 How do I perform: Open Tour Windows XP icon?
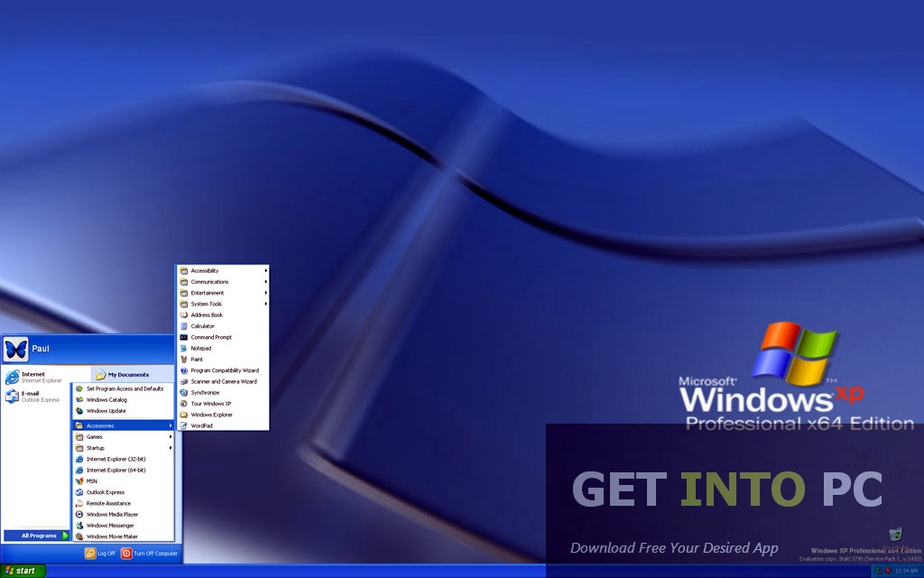tap(184, 404)
